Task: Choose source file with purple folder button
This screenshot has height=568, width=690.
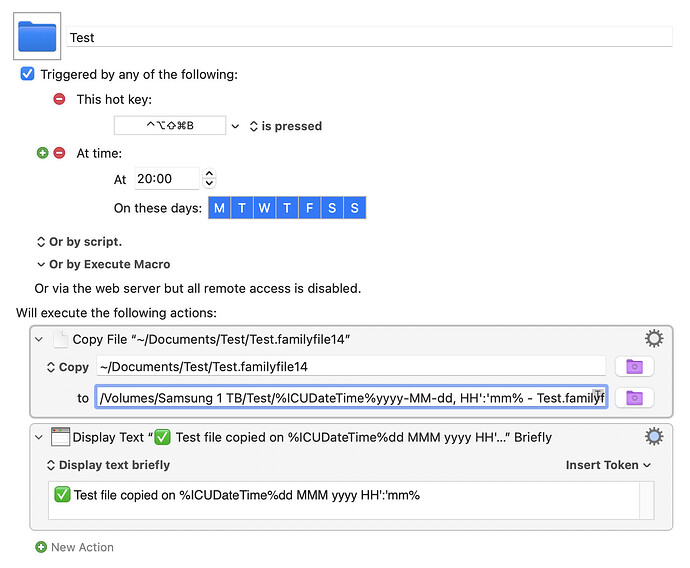Action: click(x=634, y=367)
